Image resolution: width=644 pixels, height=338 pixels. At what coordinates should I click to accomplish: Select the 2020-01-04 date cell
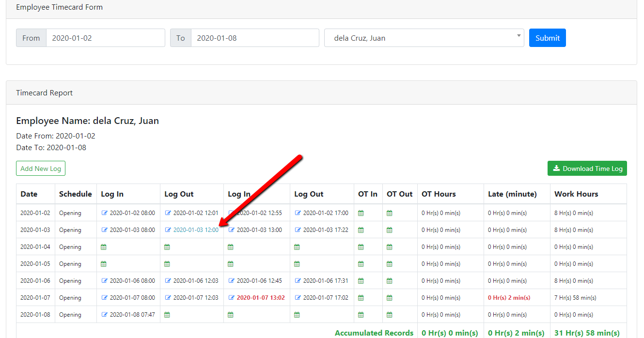click(x=35, y=247)
